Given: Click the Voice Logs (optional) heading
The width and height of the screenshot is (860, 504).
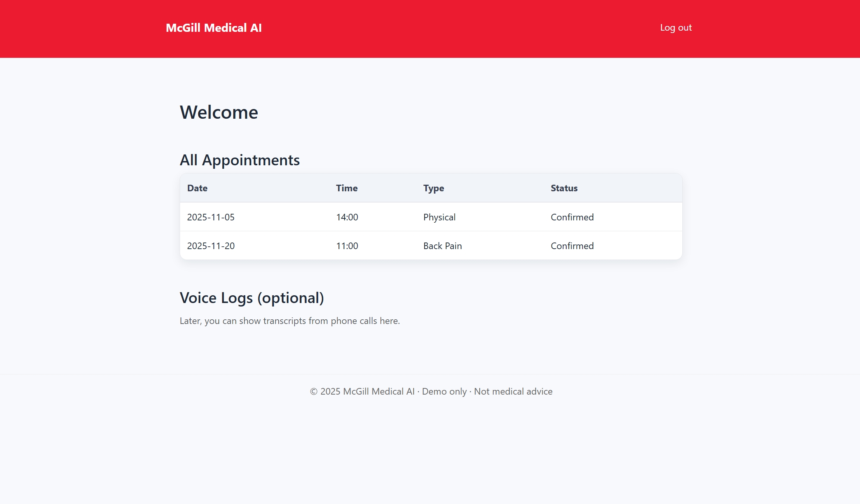Looking at the screenshot, I should pos(251,298).
